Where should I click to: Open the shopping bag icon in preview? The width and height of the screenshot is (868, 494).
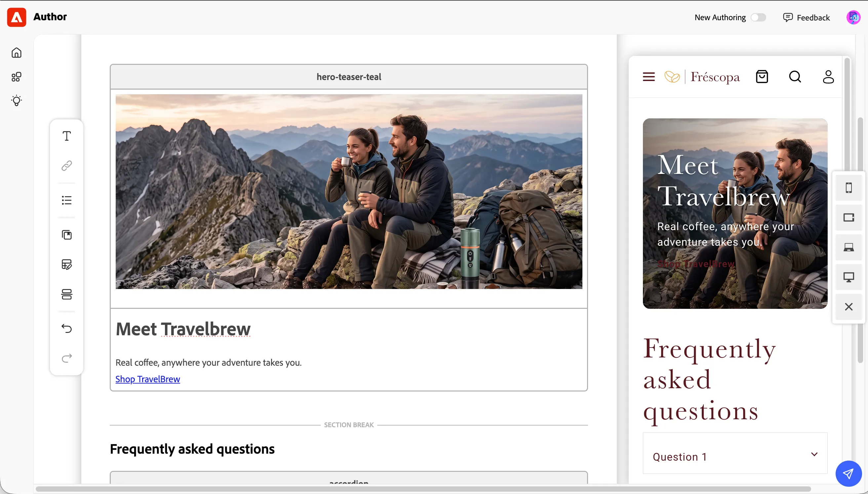click(762, 77)
